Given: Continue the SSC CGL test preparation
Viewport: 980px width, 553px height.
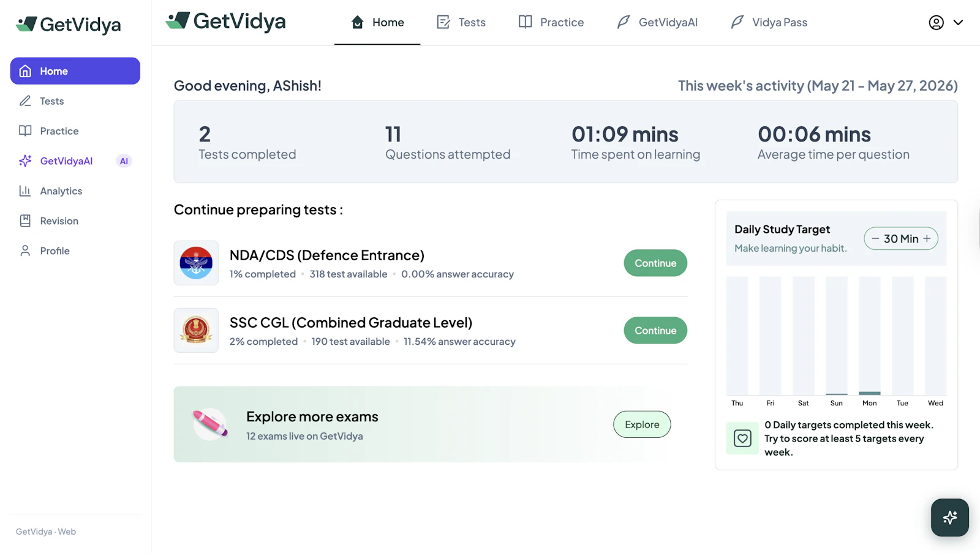Looking at the screenshot, I should 655,331.
